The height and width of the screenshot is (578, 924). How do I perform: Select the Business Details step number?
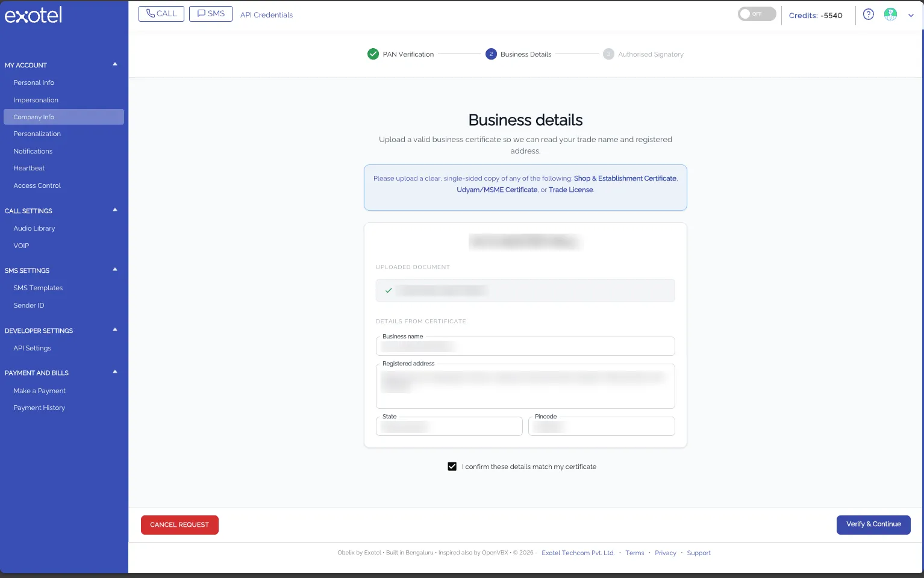[491, 54]
